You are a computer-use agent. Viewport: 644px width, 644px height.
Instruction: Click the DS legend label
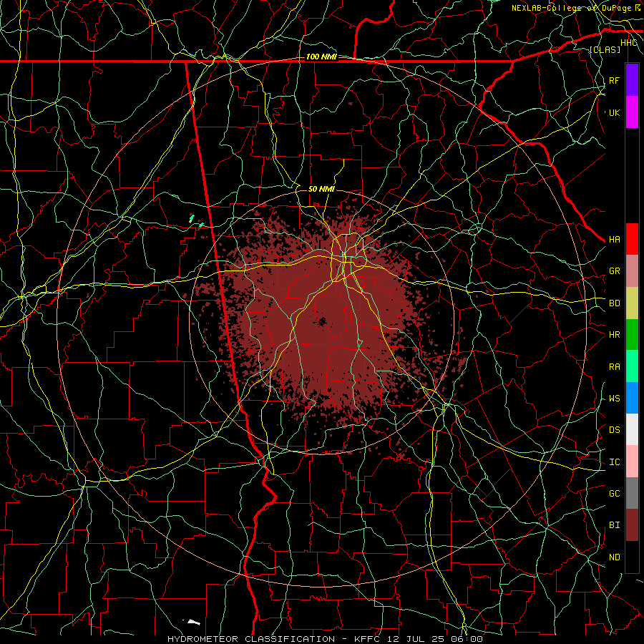click(614, 430)
